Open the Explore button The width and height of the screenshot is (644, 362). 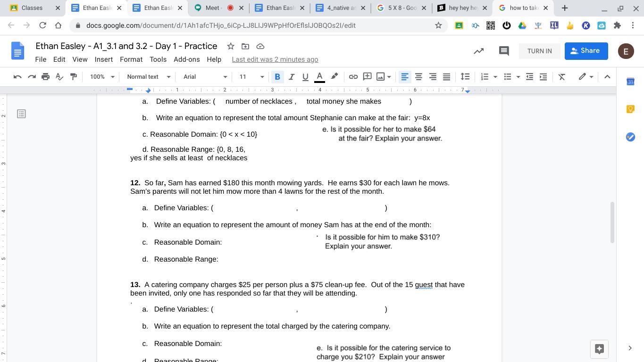[599, 349]
